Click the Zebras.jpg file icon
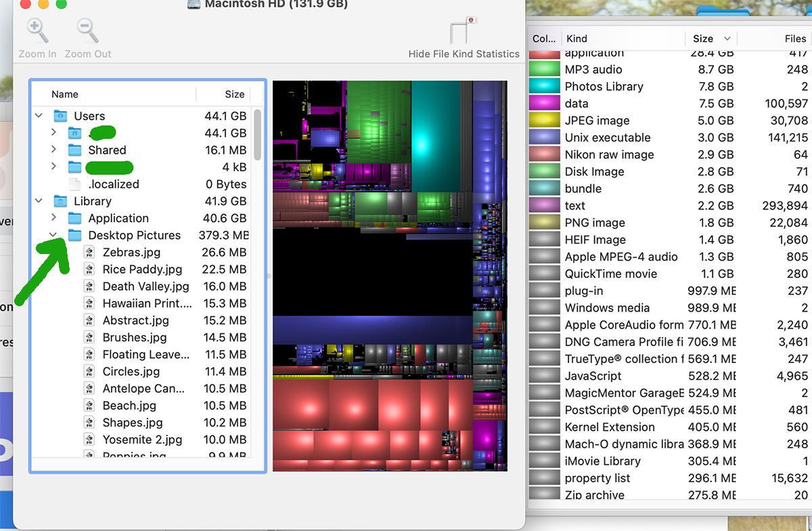The width and height of the screenshot is (812, 531). coord(89,252)
